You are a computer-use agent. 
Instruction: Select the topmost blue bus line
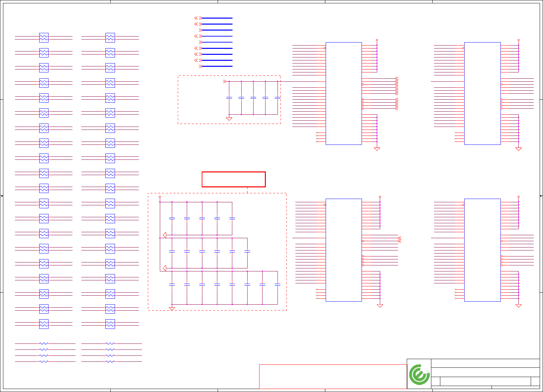click(217, 18)
